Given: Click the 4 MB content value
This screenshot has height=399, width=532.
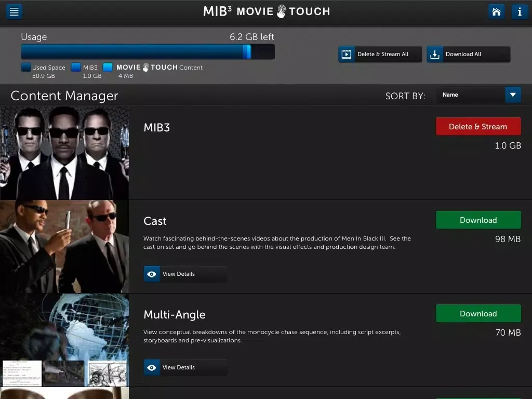Looking at the screenshot, I should click(x=126, y=76).
